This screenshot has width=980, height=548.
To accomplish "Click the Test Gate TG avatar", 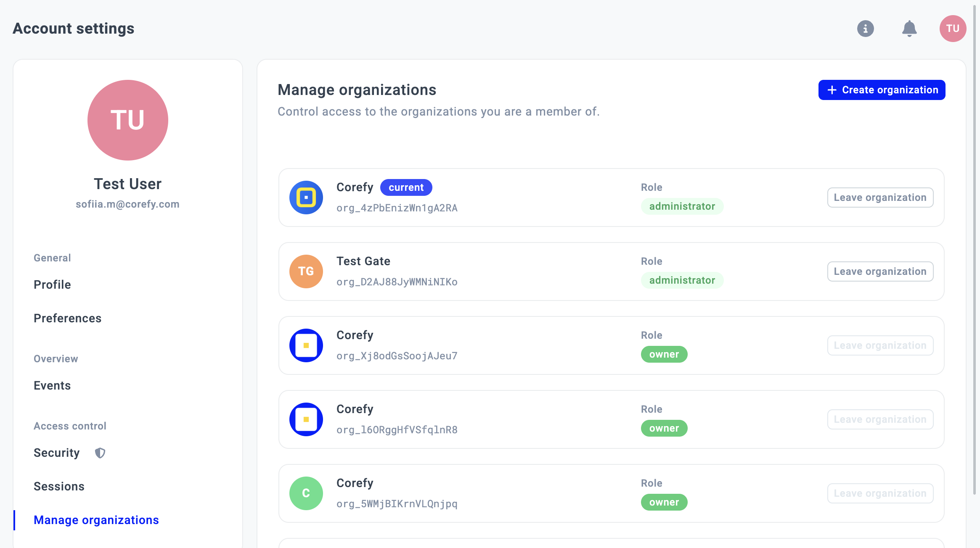I will tap(306, 271).
